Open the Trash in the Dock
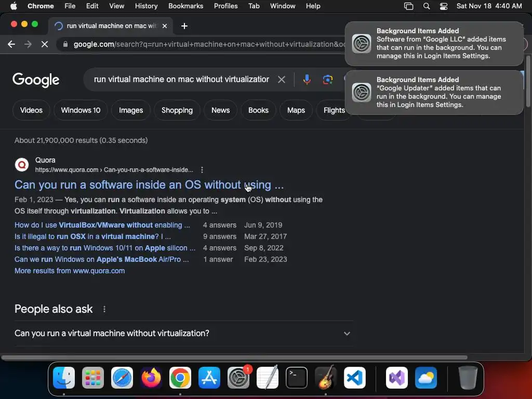This screenshot has width=532, height=399. pos(468,377)
